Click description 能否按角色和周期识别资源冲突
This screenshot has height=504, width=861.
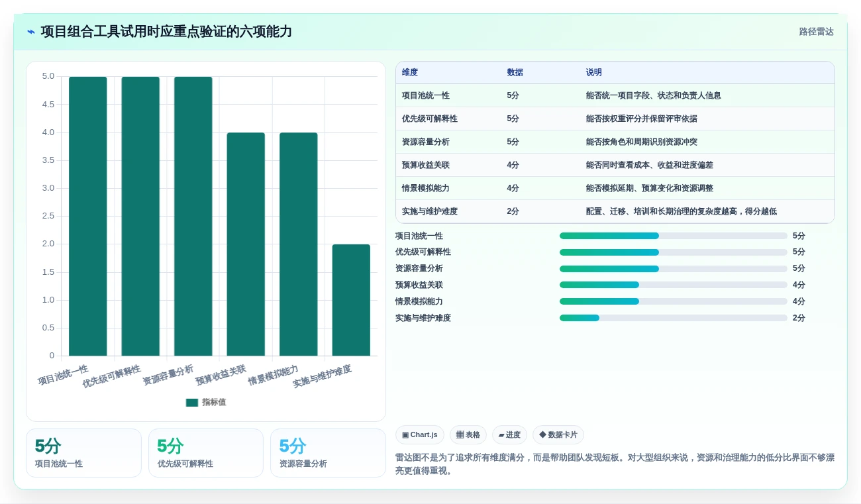pos(642,142)
